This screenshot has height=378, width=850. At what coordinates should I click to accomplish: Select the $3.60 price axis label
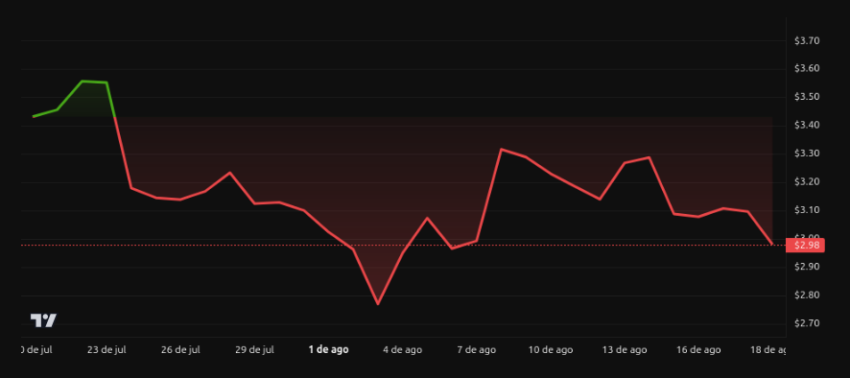point(807,69)
